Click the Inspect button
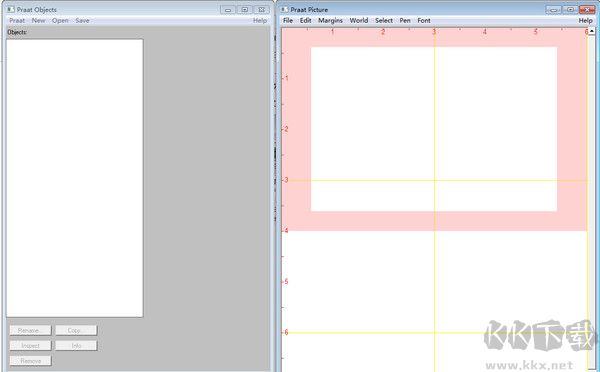 coord(30,346)
